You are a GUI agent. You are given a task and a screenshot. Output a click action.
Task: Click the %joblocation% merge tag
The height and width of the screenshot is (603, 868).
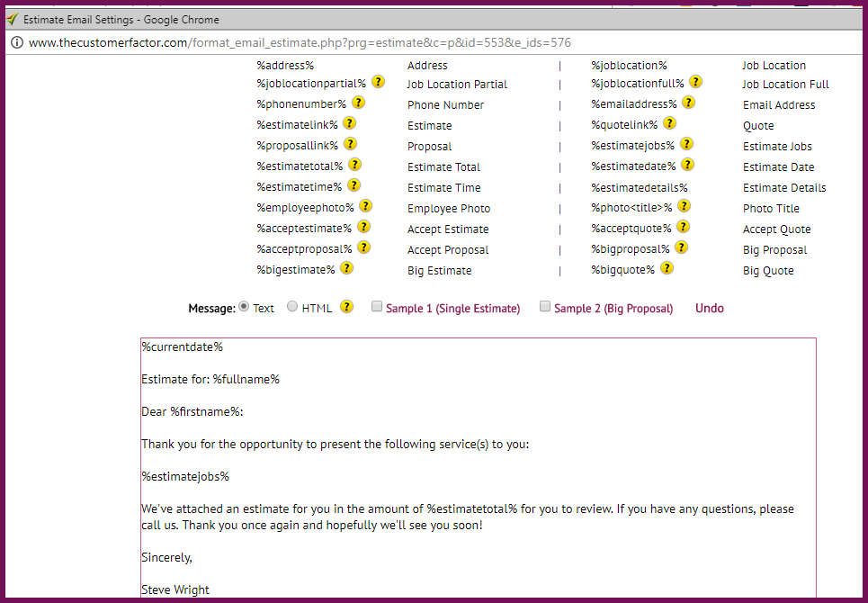(629, 66)
